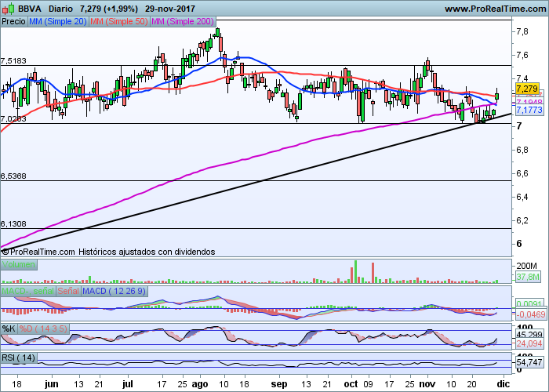Click the MM (Simple 200) indicator label

(181, 22)
